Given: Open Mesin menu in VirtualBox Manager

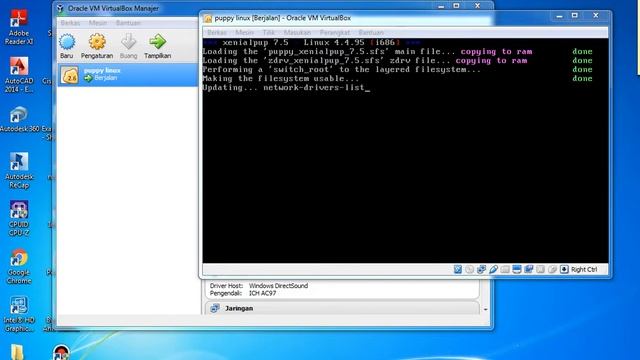Looking at the screenshot, I should coord(98,23).
